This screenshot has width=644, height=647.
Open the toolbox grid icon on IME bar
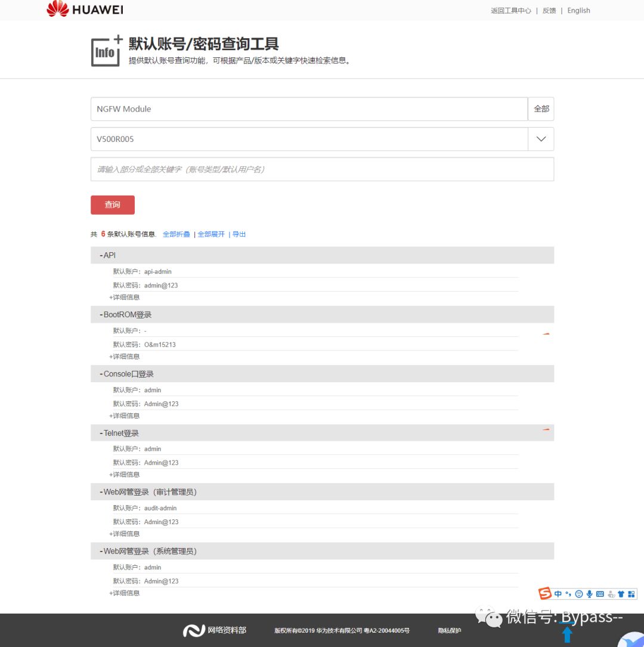pos(631,594)
